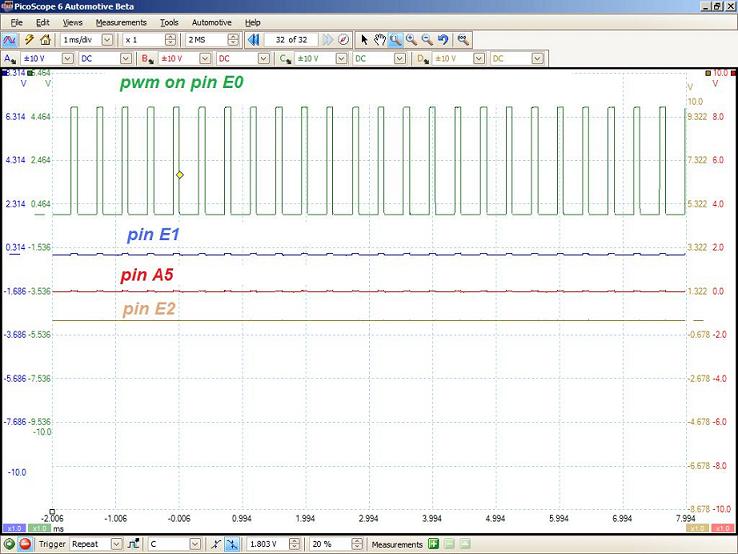Click yellow x1.0 axis zoom button
The height and width of the screenshot is (554, 738).
coord(698,529)
